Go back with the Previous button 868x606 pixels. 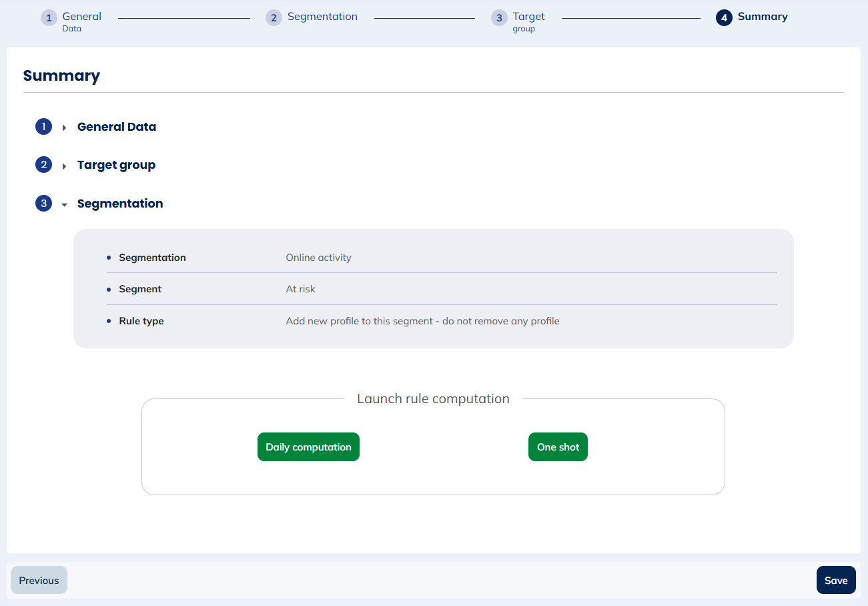pyautogui.click(x=39, y=580)
